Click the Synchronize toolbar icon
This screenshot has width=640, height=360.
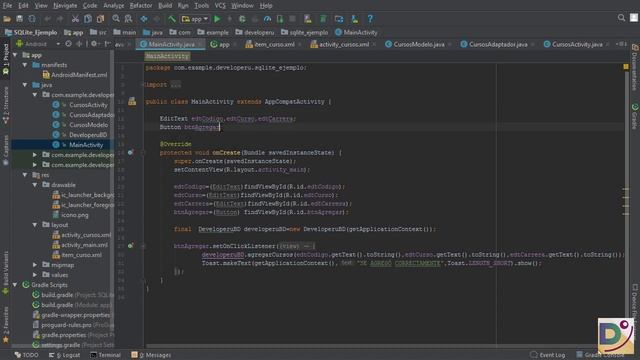[32, 19]
